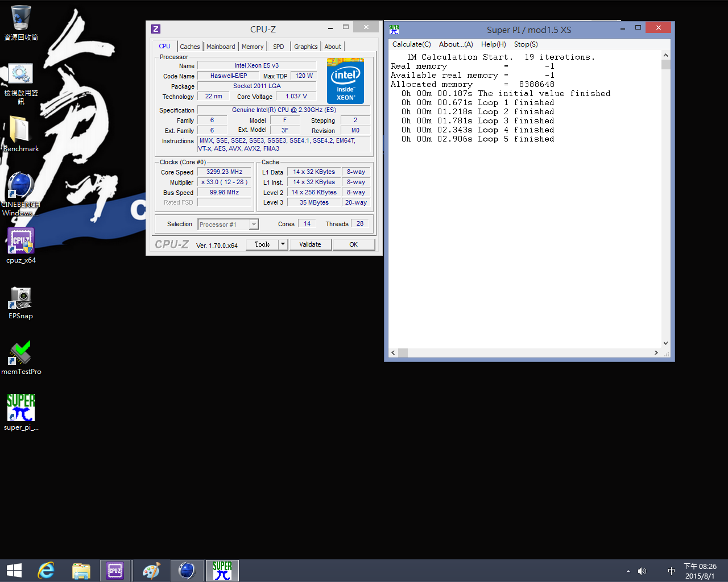Click the Super PI title bar icon

coord(394,30)
